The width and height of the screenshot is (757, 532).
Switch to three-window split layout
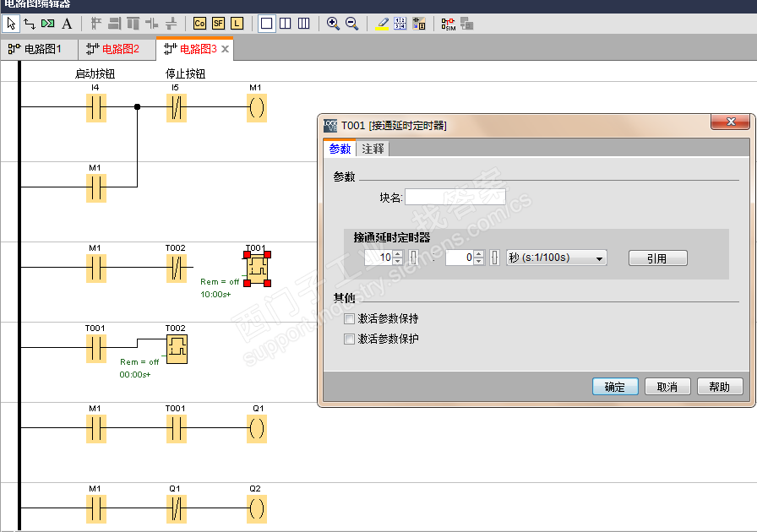(x=303, y=23)
